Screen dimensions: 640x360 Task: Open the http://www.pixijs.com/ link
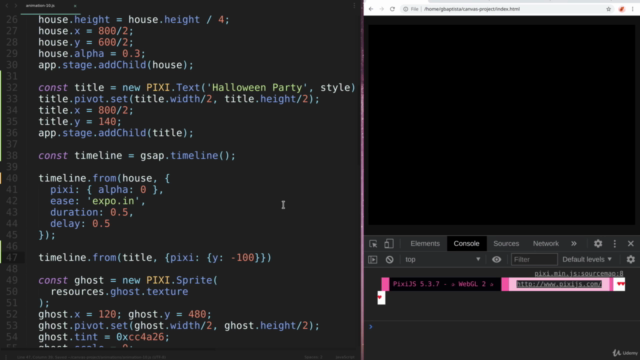pyautogui.click(x=559, y=284)
